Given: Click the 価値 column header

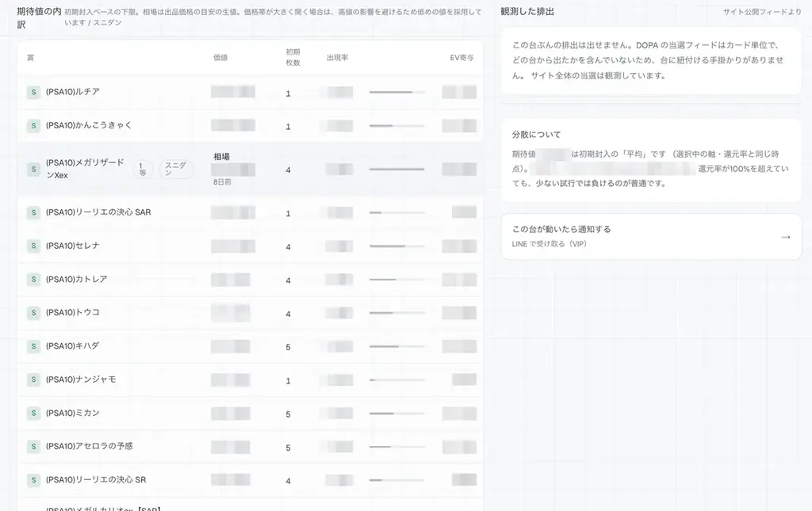Looking at the screenshot, I should pos(220,57).
